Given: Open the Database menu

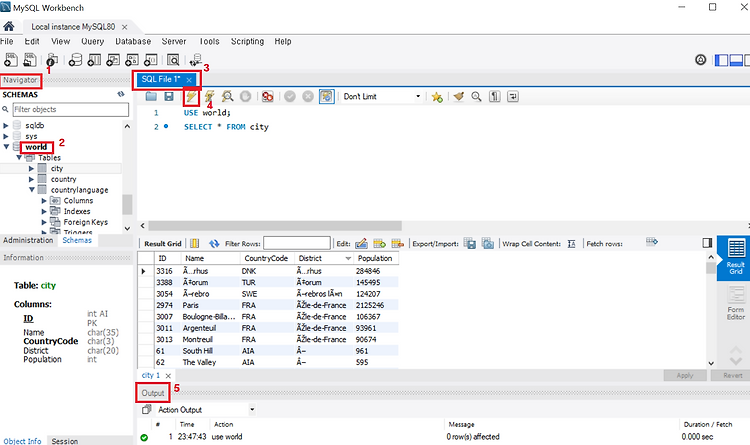Looking at the screenshot, I should [133, 41].
